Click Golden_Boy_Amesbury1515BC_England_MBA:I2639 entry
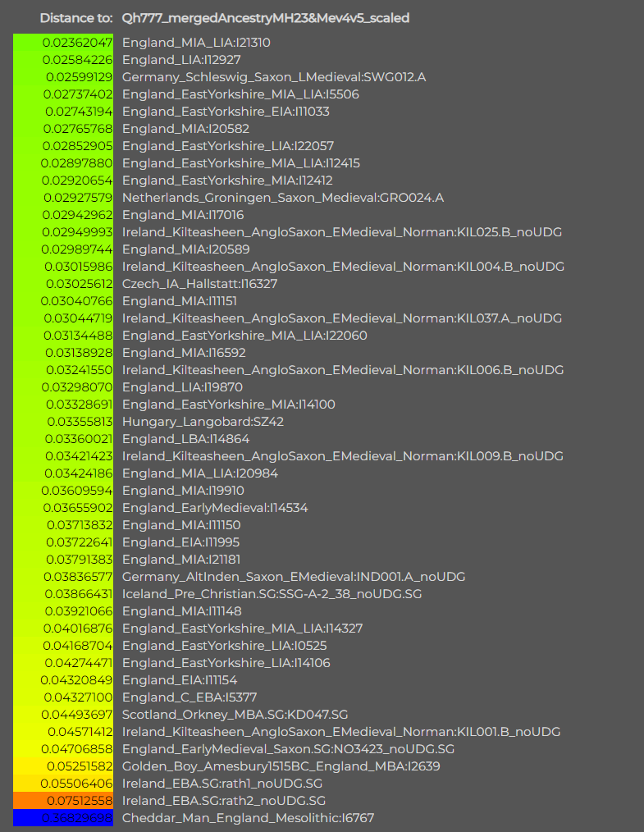Image resolution: width=644 pixels, height=832 pixels. coord(281,766)
